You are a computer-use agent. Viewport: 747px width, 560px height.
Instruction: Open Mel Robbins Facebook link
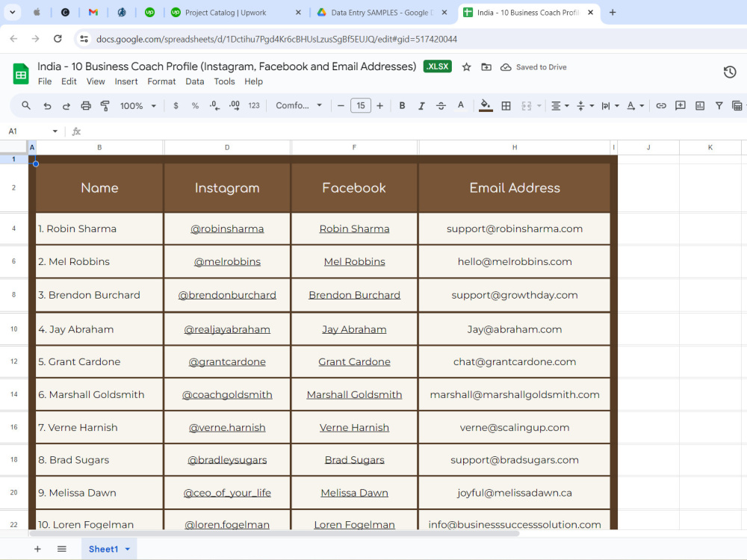point(354,261)
